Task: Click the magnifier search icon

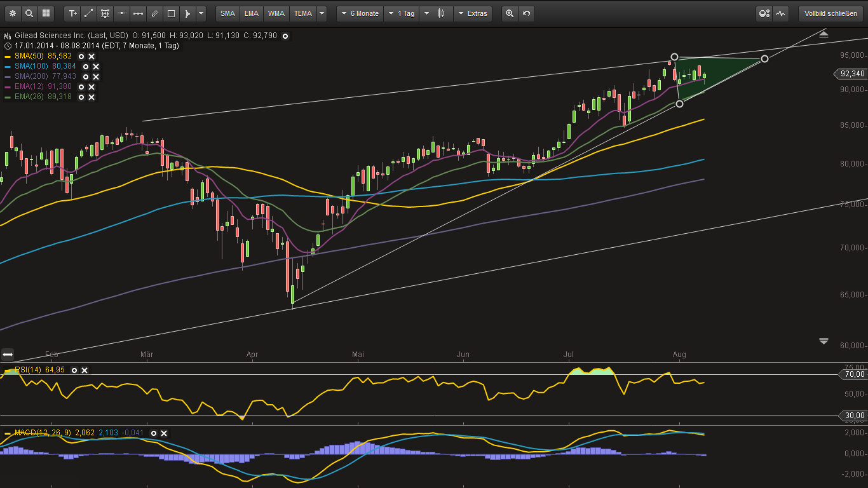Action: click(x=29, y=13)
